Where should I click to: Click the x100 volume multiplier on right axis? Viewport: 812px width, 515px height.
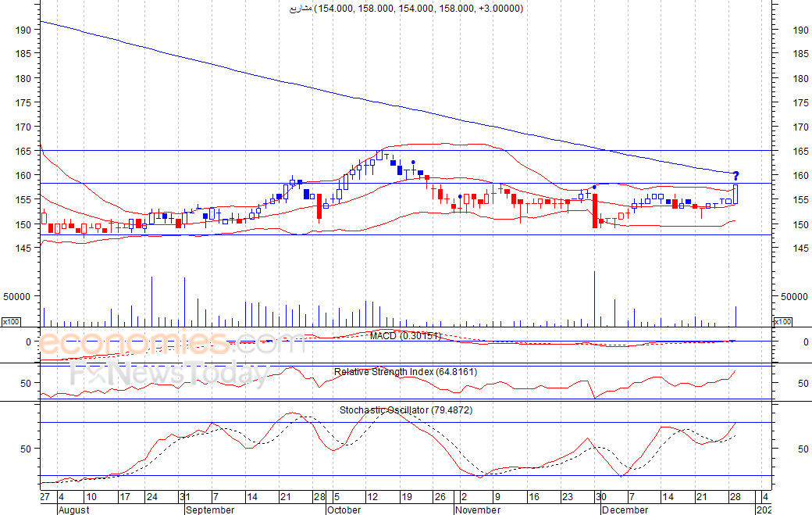click(782, 322)
